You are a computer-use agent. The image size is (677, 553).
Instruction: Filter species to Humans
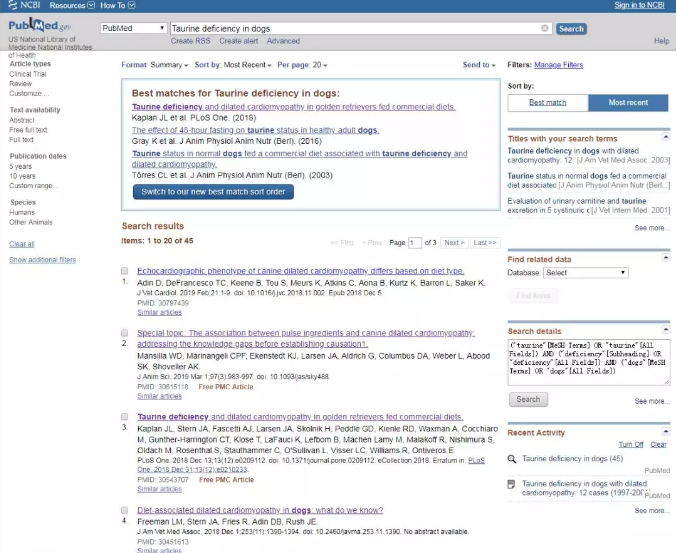(x=22, y=212)
